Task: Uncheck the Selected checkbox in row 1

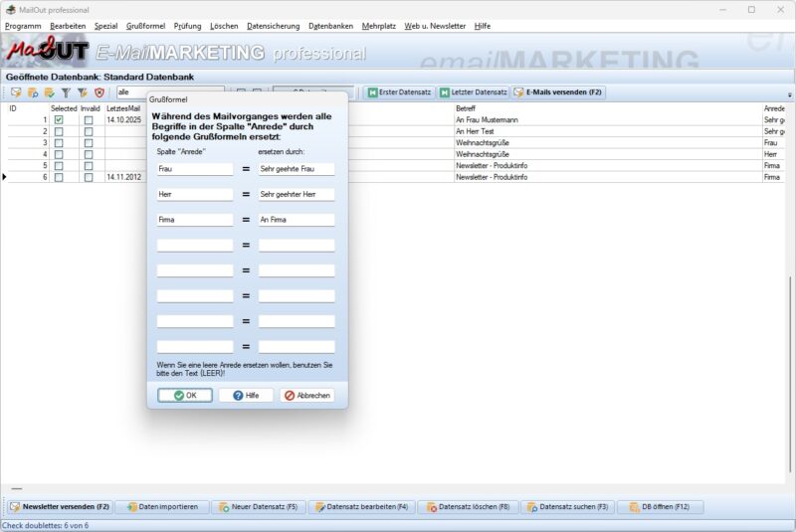Action: tap(59, 120)
